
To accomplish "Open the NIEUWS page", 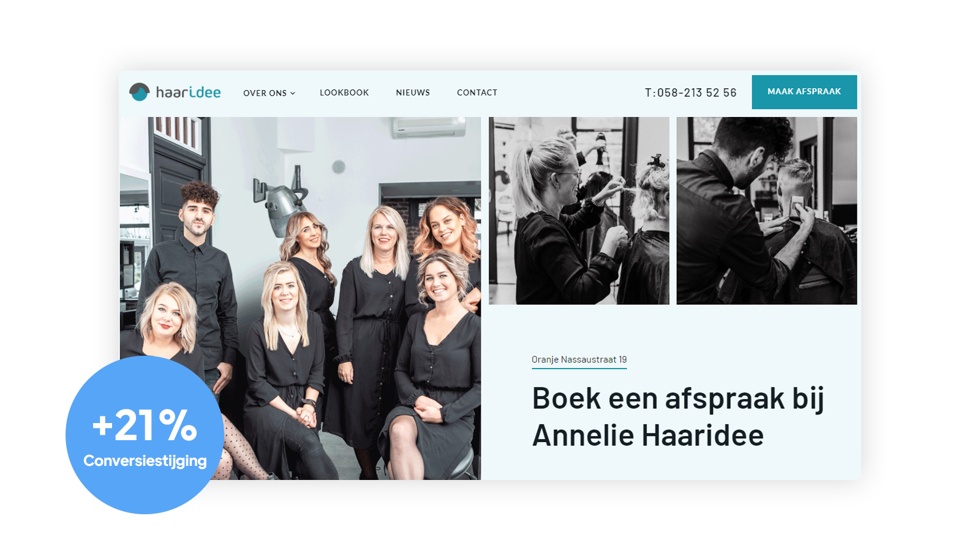I will point(413,92).
